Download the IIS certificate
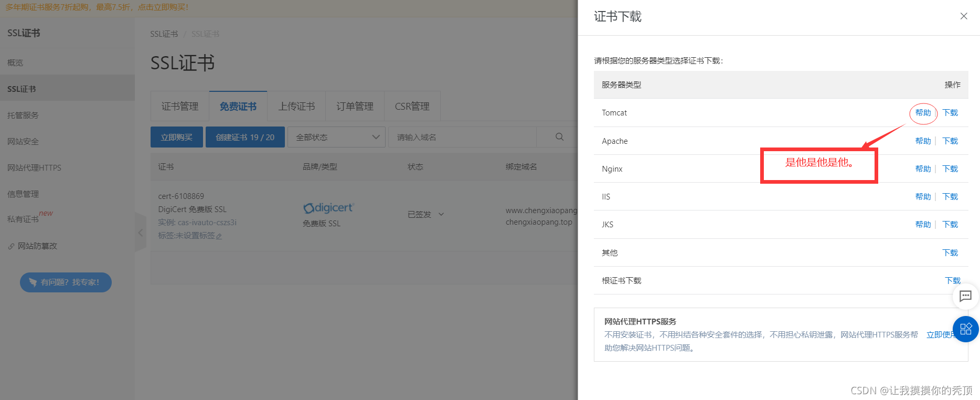 click(x=950, y=197)
